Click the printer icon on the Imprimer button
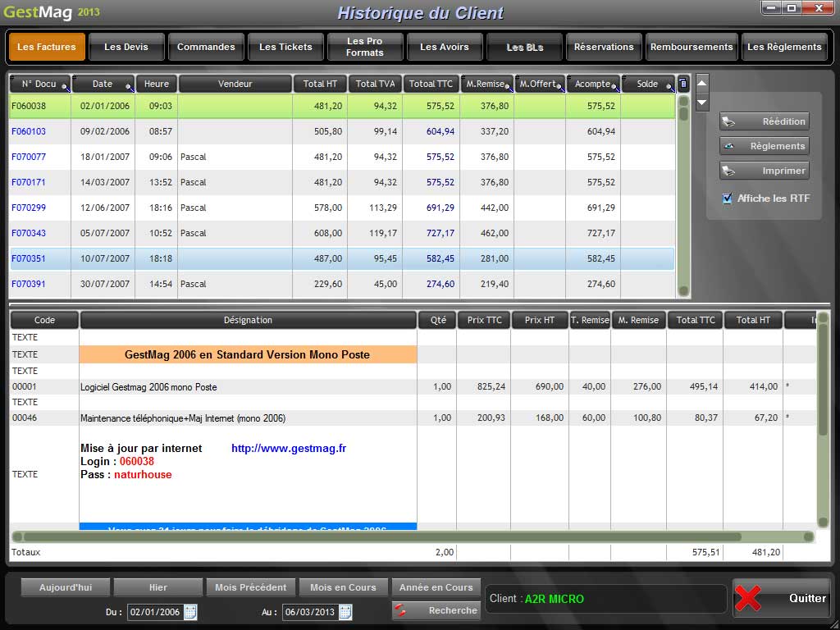Viewport: 840px width, 630px height. pos(728,171)
